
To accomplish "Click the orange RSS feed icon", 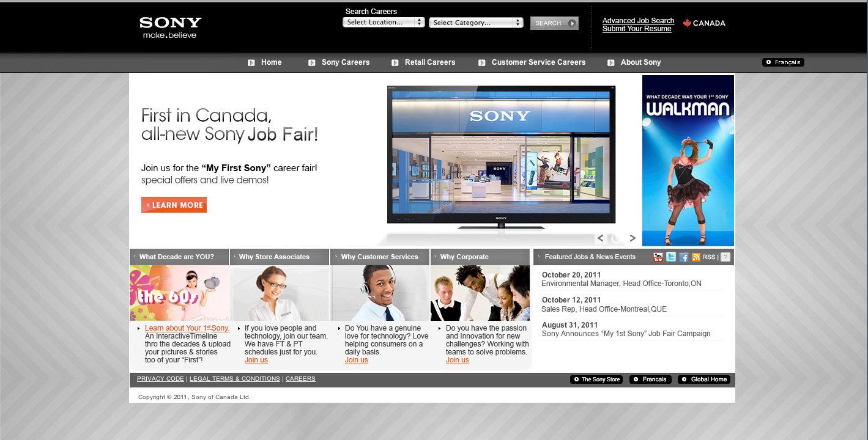I will click(x=696, y=257).
